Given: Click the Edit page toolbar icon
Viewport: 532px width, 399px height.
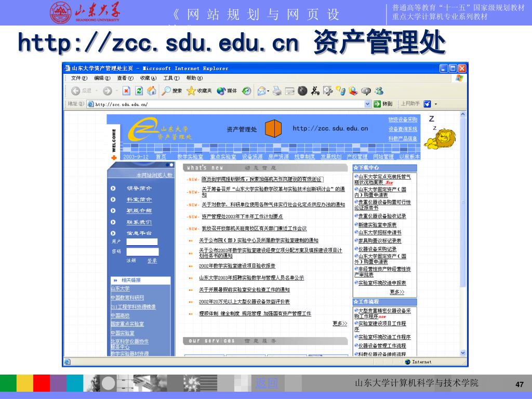Looking at the screenshot, I should (289, 91).
